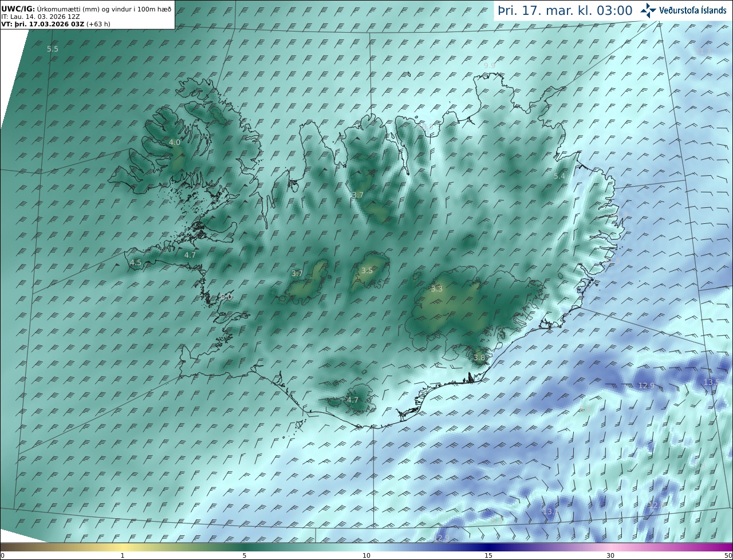Click the 13.5 value at the right edge
This screenshot has height=560, width=733.
click(711, 382)
